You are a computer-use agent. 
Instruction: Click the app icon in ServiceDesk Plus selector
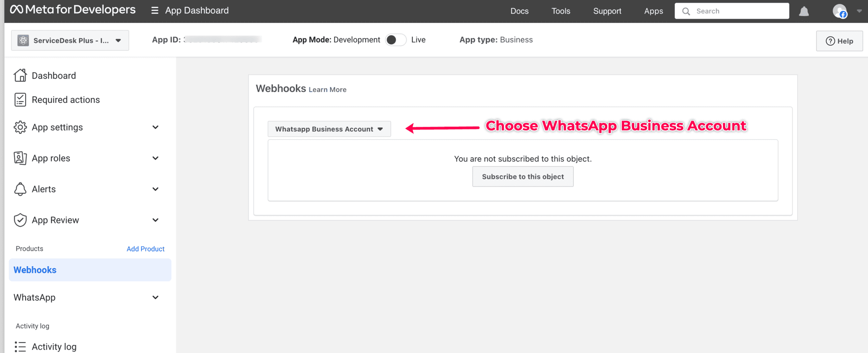pos(23,40)
